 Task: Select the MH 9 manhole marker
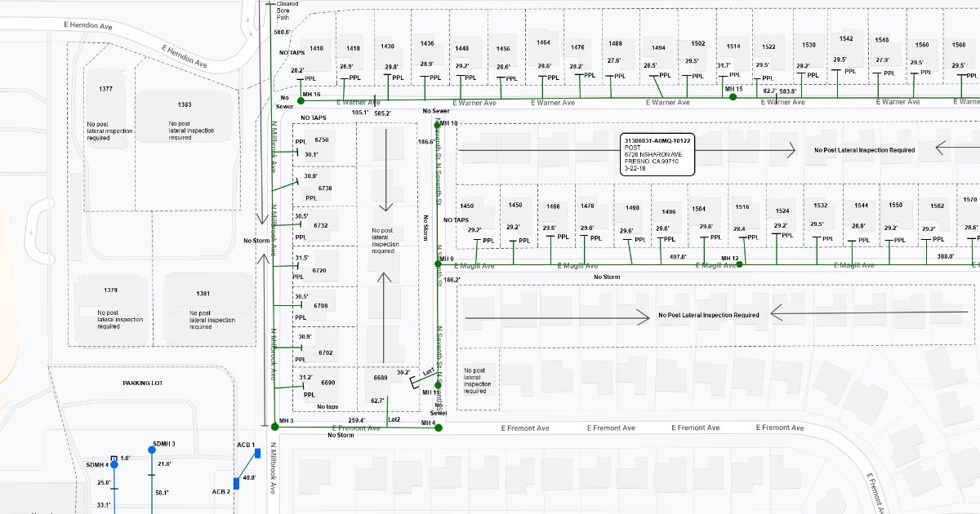click(x=438, y=264)
